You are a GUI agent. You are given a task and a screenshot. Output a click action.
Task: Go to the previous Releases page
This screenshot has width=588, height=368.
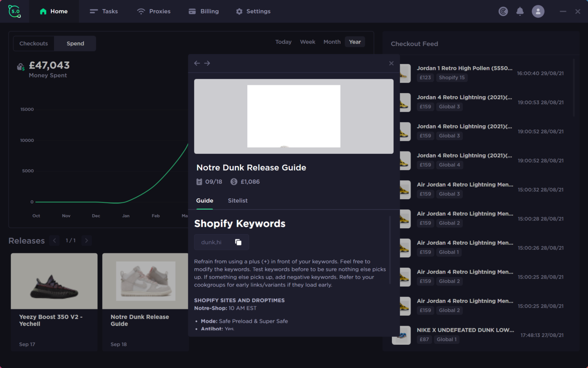54,240
